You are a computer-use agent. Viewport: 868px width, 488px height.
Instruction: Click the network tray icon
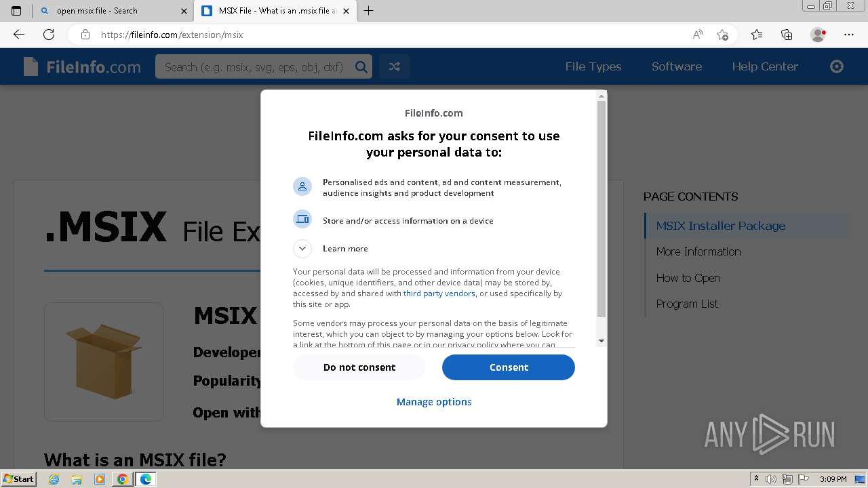[x=788, y=479]
